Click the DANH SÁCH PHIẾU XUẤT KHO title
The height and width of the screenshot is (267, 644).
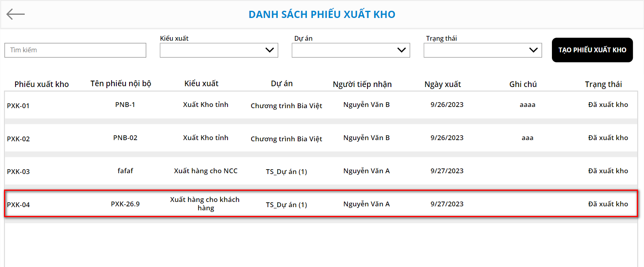[322, 14]
